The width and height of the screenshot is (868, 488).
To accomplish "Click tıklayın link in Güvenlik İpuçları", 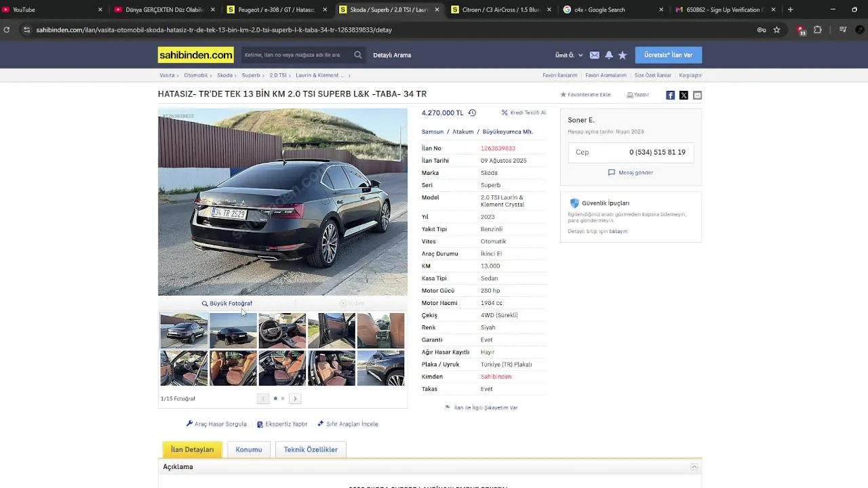I will [618, 232].
